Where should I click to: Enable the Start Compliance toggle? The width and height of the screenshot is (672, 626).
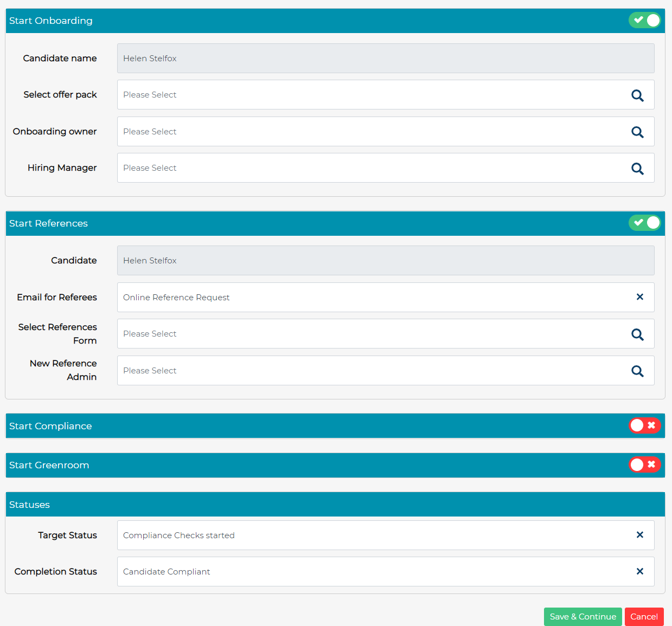[x=645, y=425]
